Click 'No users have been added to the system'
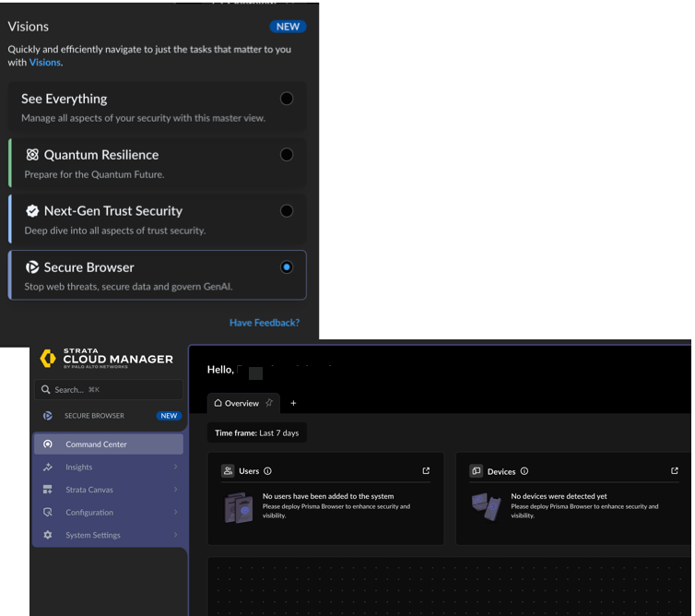This screenshot has height=616, width=695. (x=328, y=496)
